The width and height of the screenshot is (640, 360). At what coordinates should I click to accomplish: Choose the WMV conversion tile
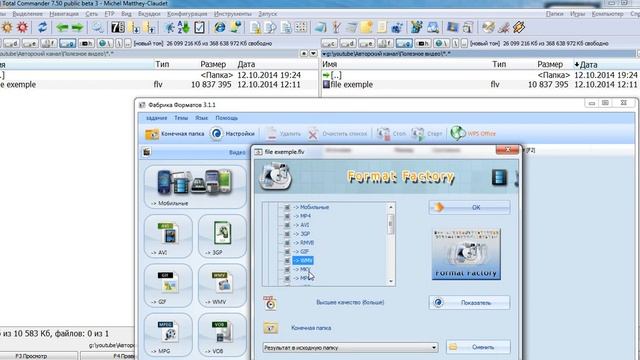point(222,286)
